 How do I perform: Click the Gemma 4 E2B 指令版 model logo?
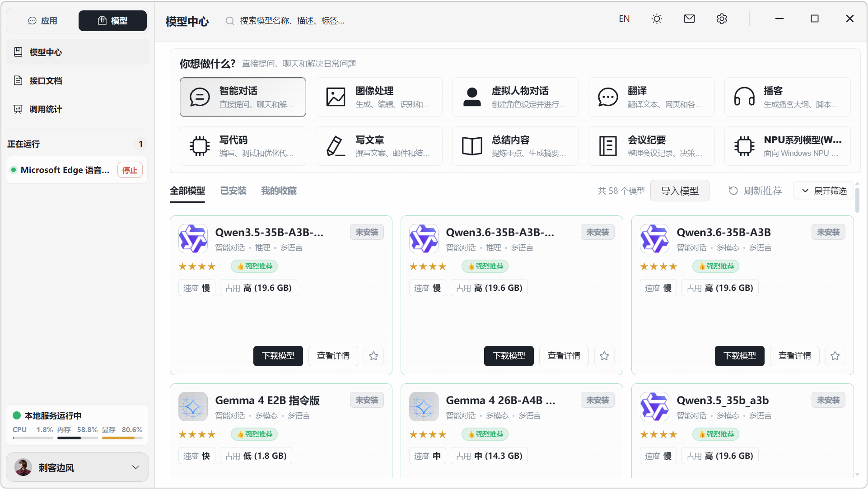[x=193, y=406]
